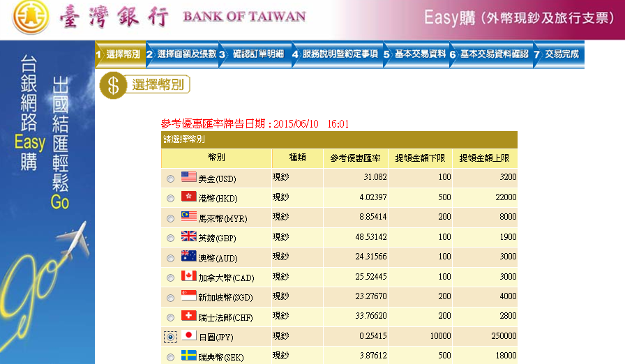The width and height of the screenshot is (625, 364).
Task: Open step 2 選擇面額及張數 tab
Action: 183,54
